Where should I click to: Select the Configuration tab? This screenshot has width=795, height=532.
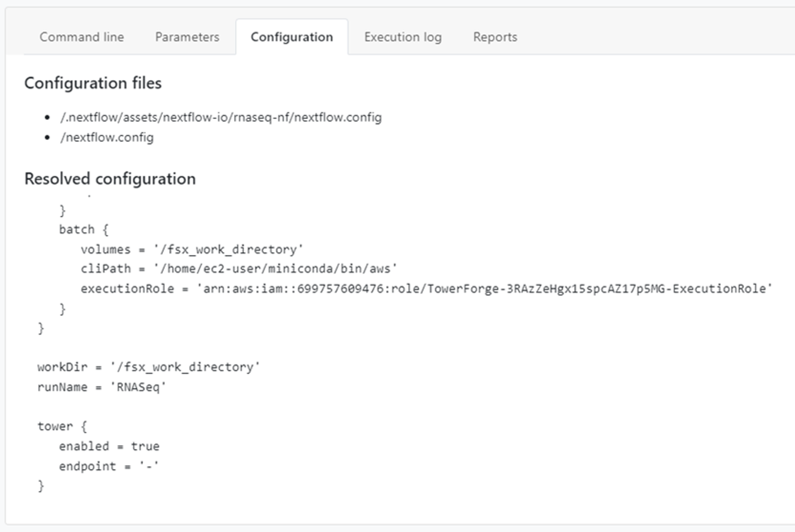(292, 37)
